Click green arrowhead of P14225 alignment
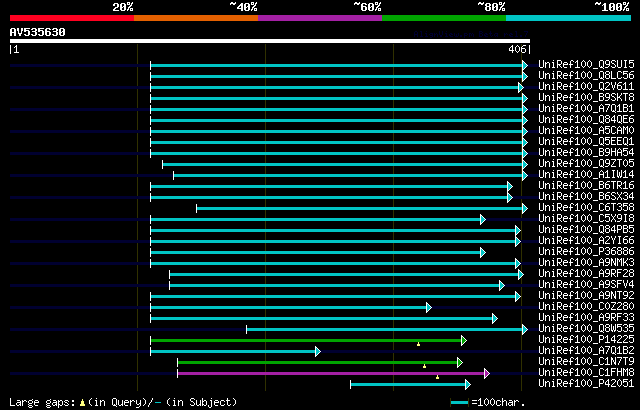Screen dimensions: 640x410 point(464,340)
